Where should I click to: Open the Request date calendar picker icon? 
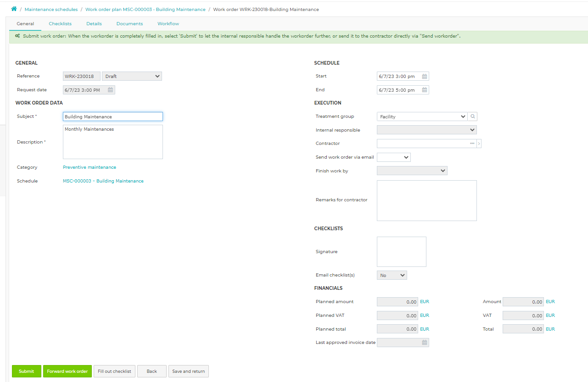click(x=110, y=90)
